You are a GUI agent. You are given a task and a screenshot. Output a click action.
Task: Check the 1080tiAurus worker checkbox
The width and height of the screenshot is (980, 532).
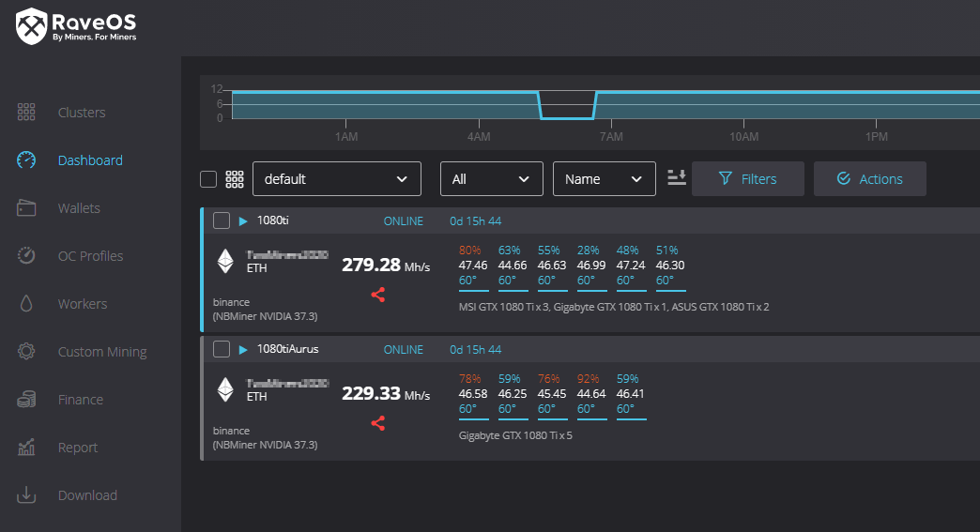(222, 349)
